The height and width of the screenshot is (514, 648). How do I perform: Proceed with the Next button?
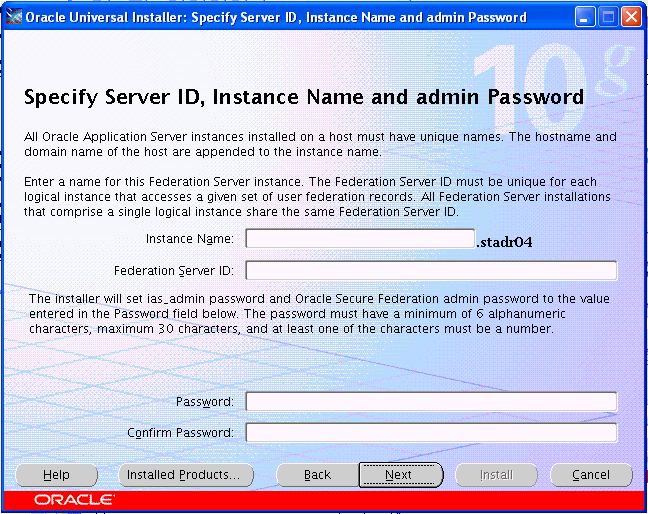click(x=401, y=475)
